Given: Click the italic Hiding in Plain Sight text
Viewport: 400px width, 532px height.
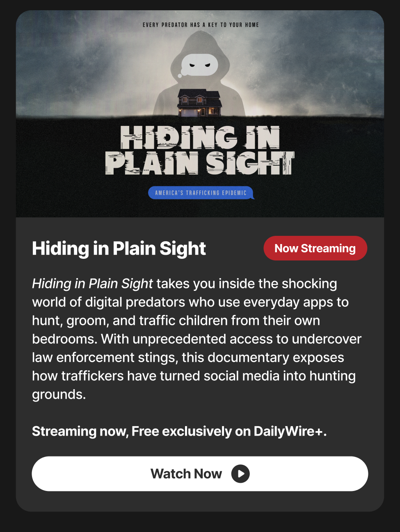Looking at the screenshot, I should pos(92,283).
